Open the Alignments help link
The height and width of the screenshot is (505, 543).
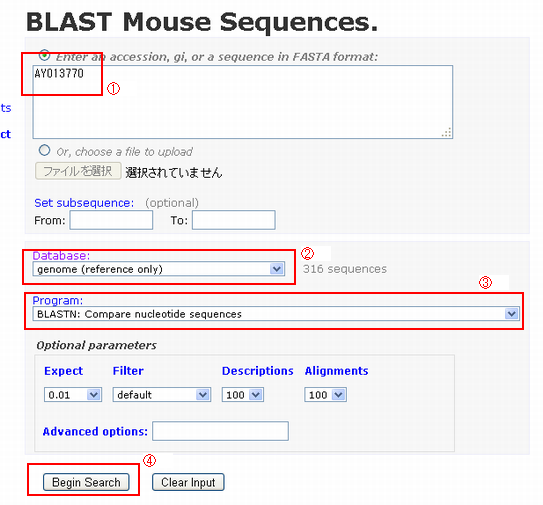pos(336,371)
